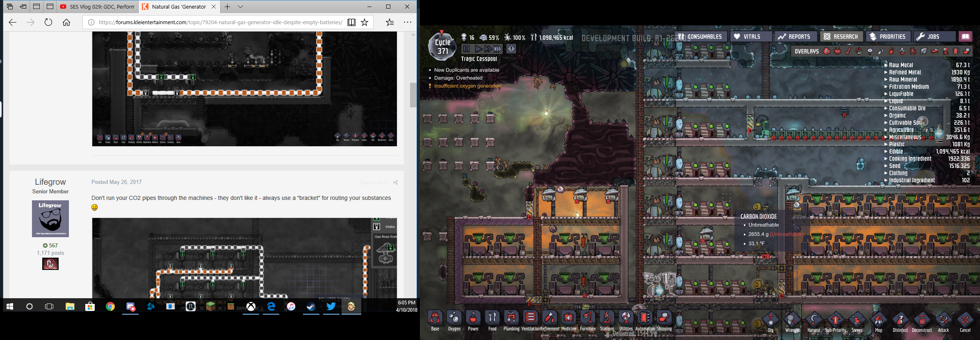Expand the Edible resource category
This screenshot has width=980, height=340.
point(896,152)
